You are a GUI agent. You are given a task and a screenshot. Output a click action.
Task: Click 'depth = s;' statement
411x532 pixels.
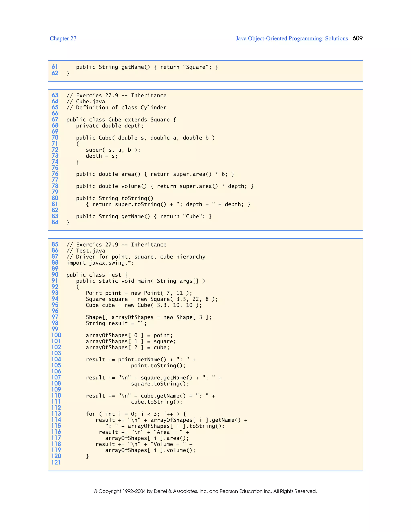pos(102,156)
